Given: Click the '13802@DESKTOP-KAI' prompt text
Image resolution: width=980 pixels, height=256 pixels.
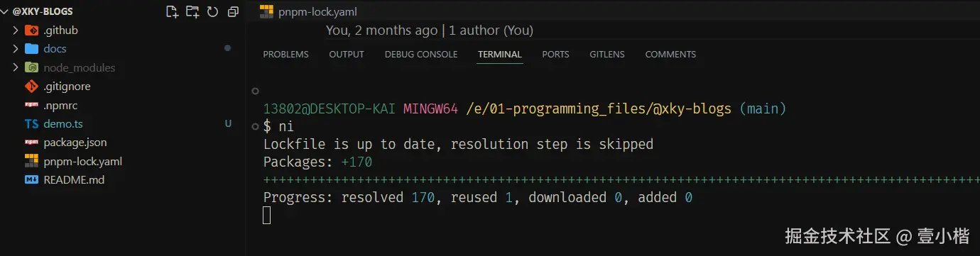Looking at the screenshot, I should click(330, 109).
